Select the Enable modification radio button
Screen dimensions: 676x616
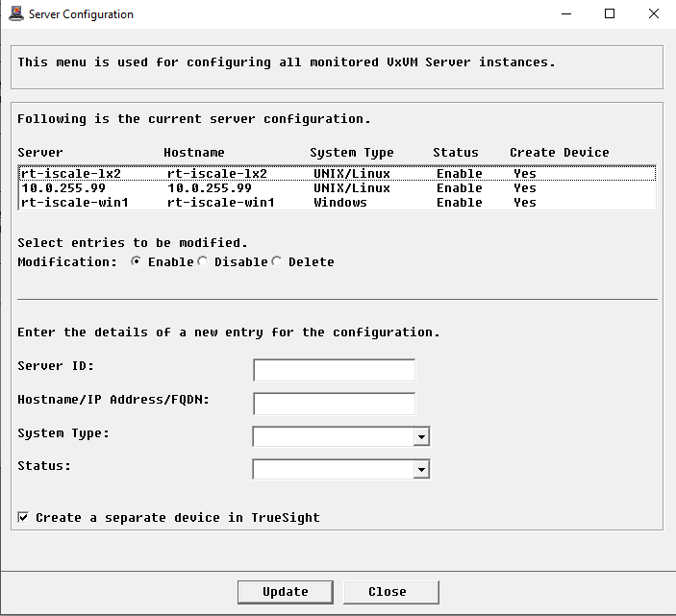coord(136,261)
